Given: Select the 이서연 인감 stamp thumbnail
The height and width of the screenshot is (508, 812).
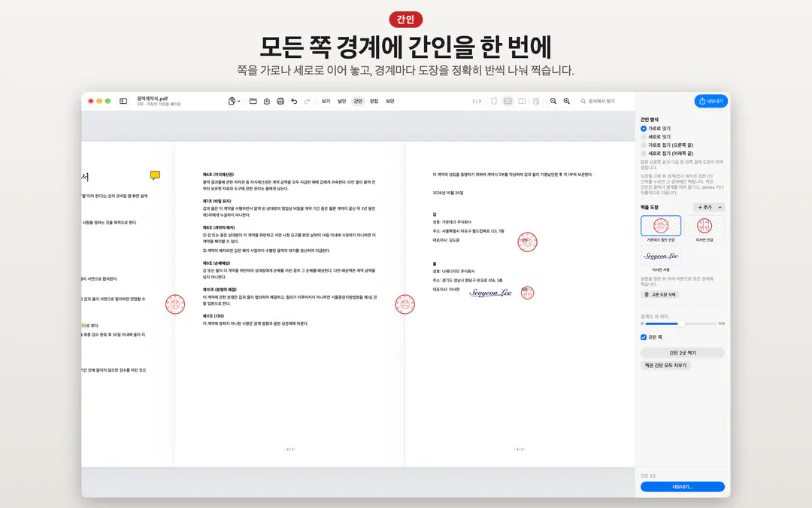Looking at the screenshot, I should (x=704, y=226).
